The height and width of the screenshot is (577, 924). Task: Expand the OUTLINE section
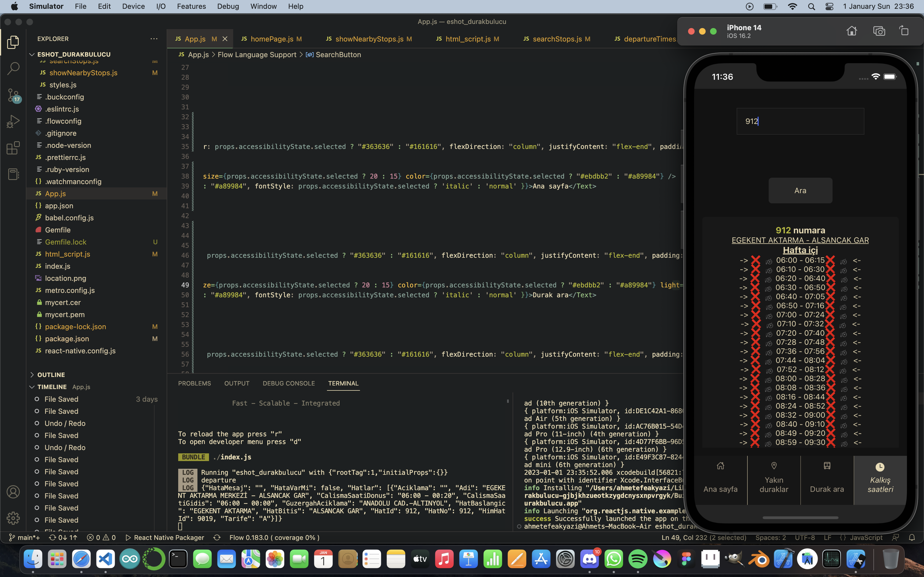[51, 375]
